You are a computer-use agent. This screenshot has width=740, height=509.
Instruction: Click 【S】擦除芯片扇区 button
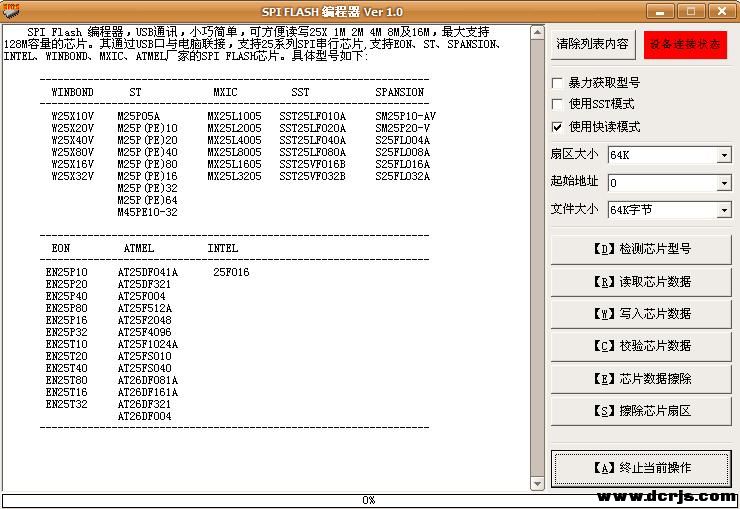point(641,410)
